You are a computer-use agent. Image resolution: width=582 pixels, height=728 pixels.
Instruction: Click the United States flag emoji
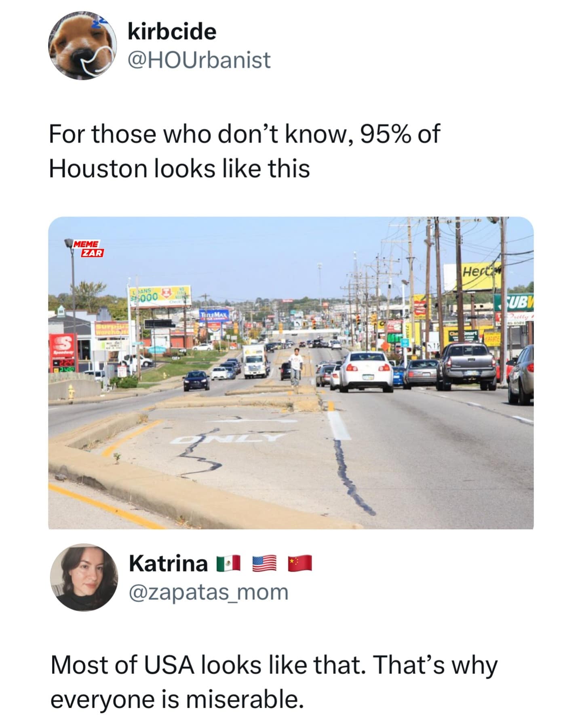click(264, 563)
